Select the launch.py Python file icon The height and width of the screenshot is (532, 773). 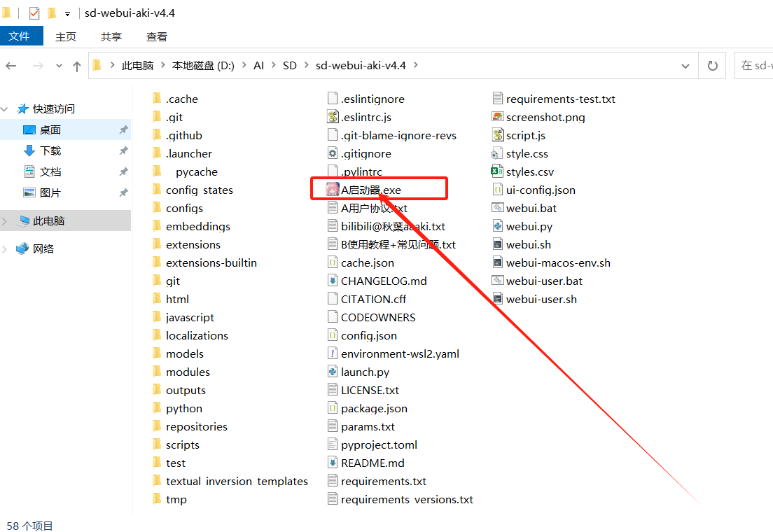point(333,371)
